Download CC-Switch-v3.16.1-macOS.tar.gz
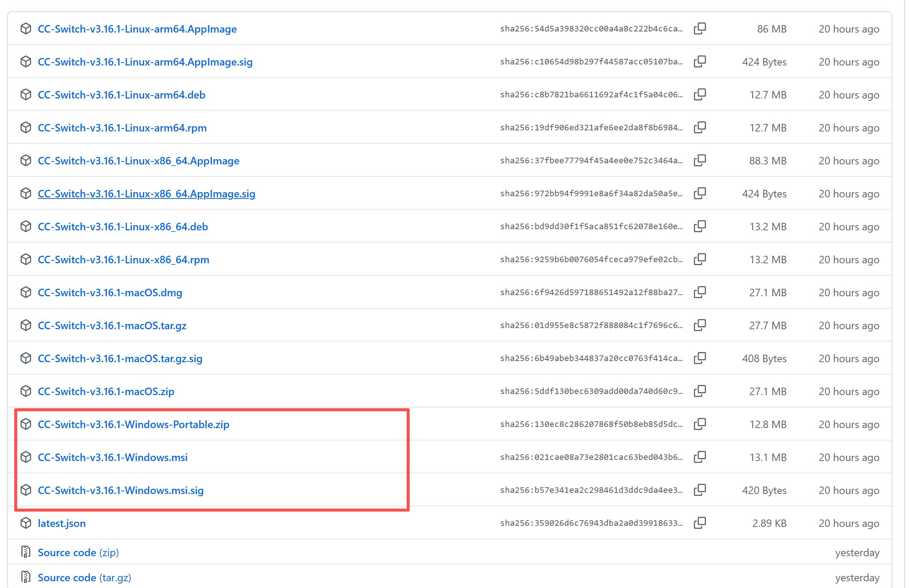This screenshot has width=910, height=588. (x=112, y=325)
